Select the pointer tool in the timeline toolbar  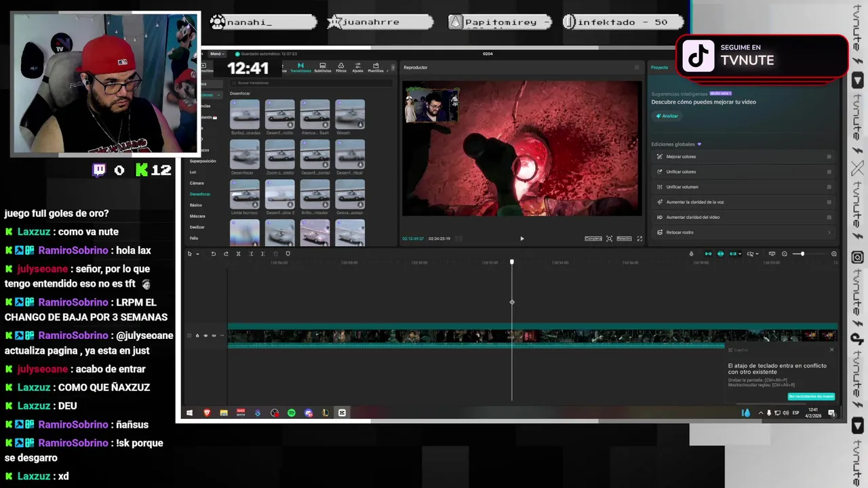tap(189, 253)
